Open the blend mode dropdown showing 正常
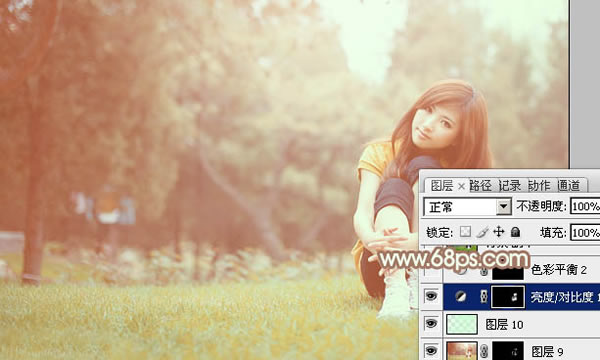Image resolution: width=600 pixels, height=360 pixels. (x=468, y=207)
